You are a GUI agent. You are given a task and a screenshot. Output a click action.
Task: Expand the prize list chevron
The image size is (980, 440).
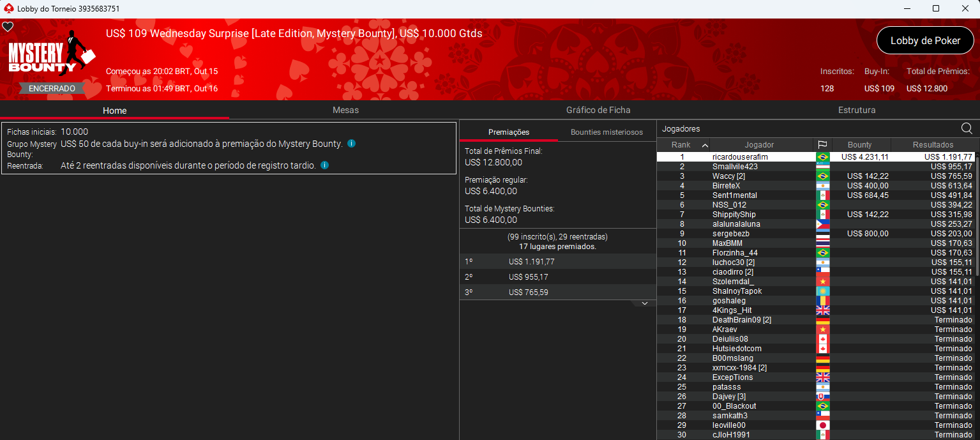tap(644, 303)
